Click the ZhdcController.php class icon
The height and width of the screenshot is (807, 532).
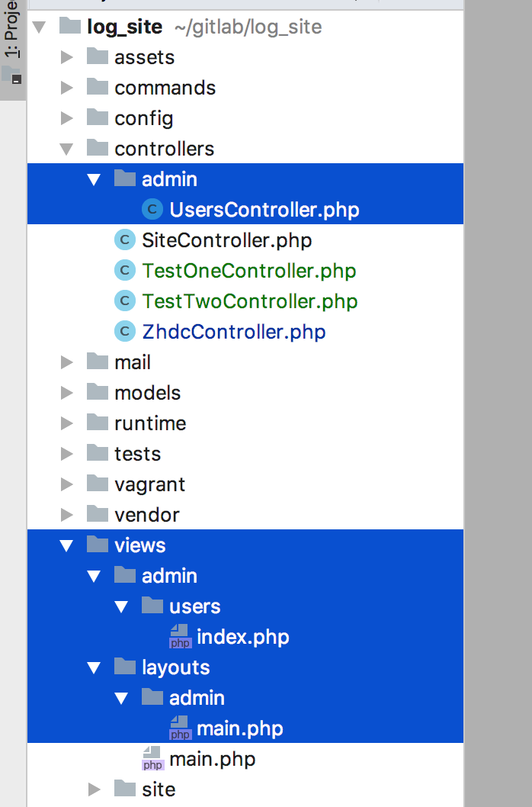[124, 332]
